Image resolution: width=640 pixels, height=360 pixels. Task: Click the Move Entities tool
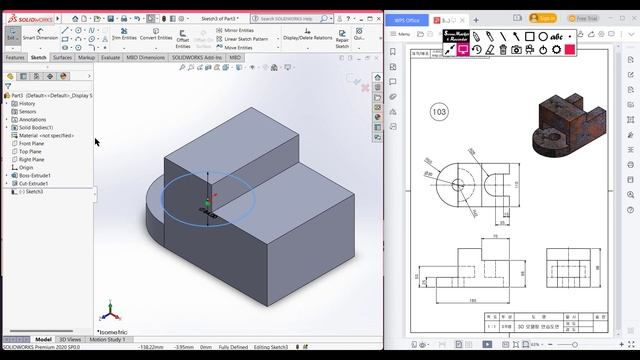[234, 47]
